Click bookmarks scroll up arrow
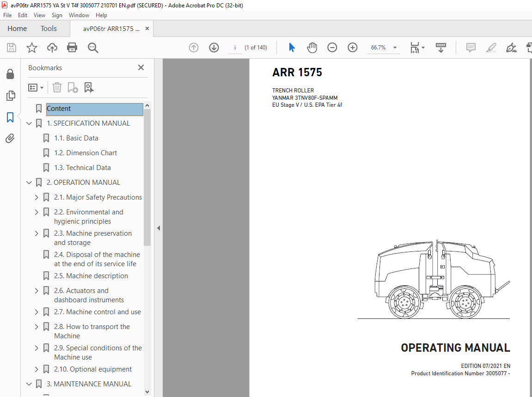The height and width of the screenshot is (397, 532). click(x=147, y=105)
